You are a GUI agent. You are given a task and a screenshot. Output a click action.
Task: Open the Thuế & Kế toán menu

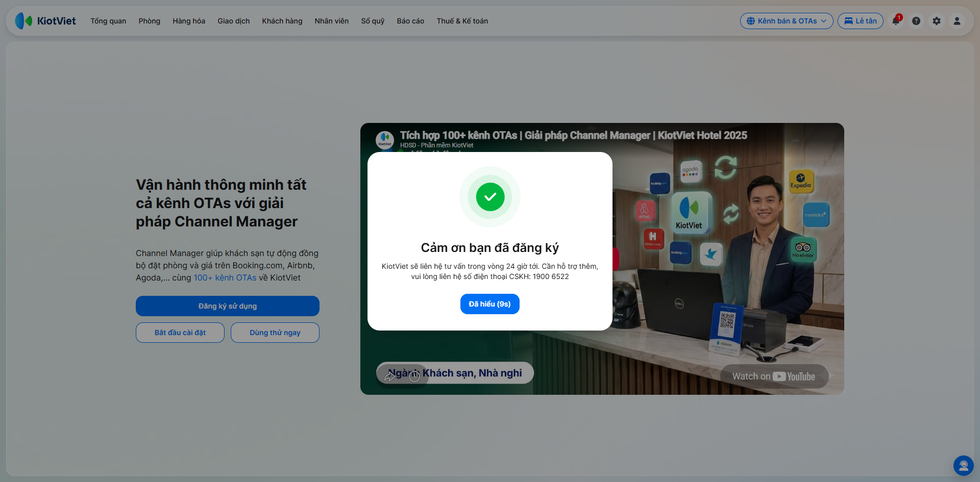[462, 21]
